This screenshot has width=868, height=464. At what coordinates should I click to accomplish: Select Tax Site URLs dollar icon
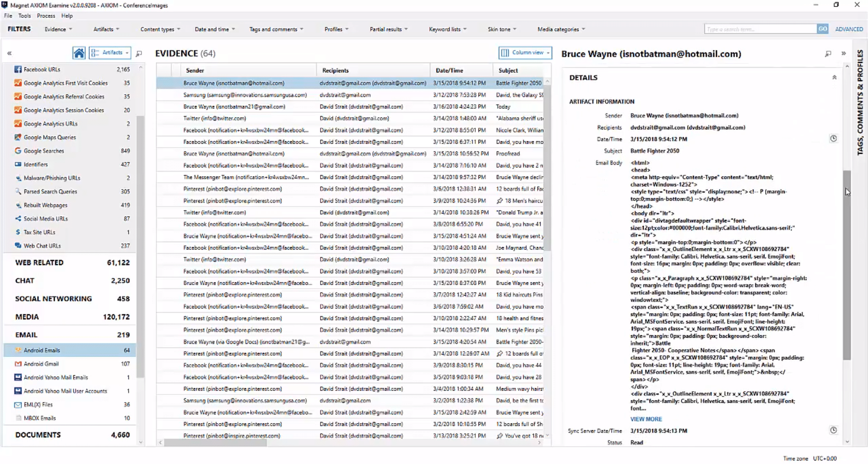tap(18, 232)
